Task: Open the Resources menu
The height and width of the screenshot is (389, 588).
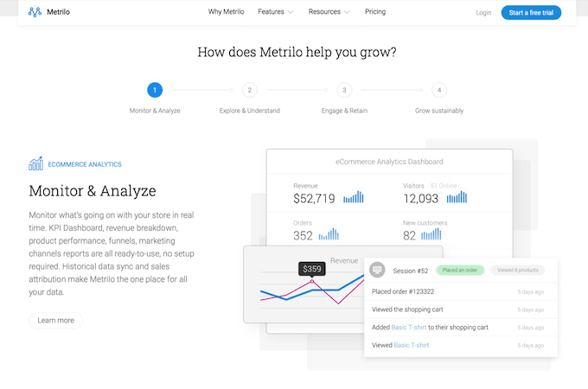Action: (x=324, y=11)
